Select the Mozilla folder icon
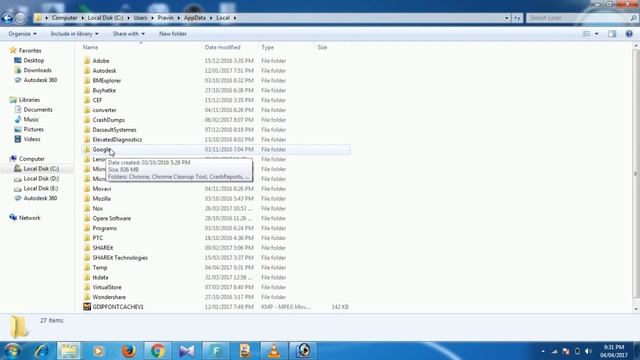The width and height of the screenshot is (640, 360). pyautogui.click(x=87, y=198)
